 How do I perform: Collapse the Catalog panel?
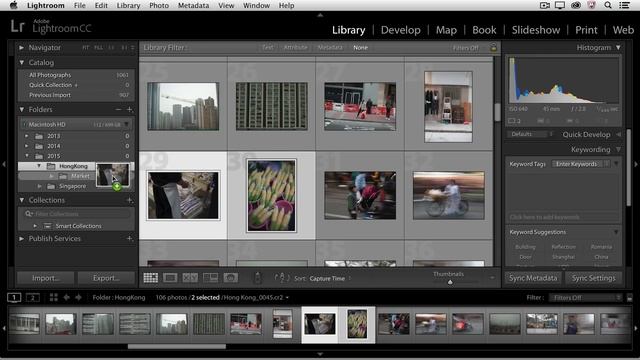[21, 62]
